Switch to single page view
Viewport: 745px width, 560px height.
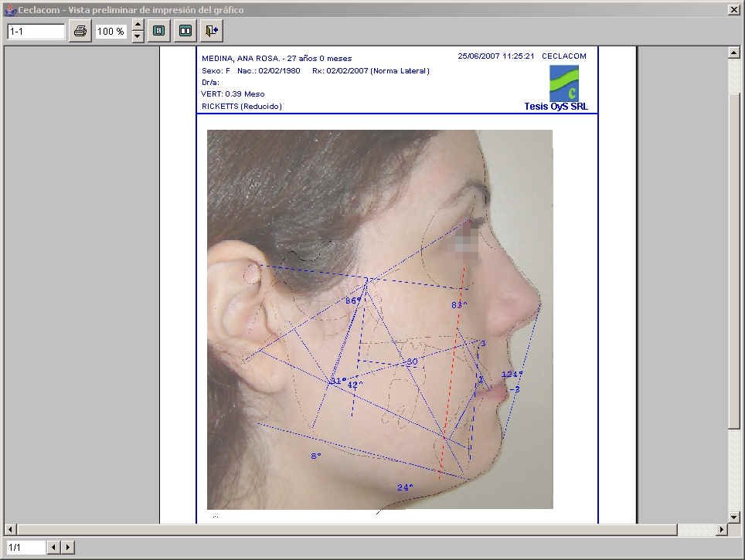tap(158, 32)
